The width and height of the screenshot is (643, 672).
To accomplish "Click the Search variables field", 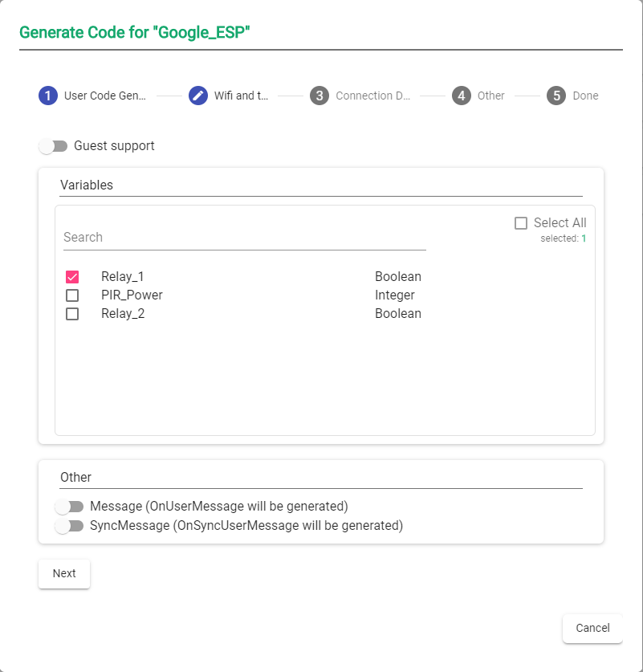I will click(244, 238).
